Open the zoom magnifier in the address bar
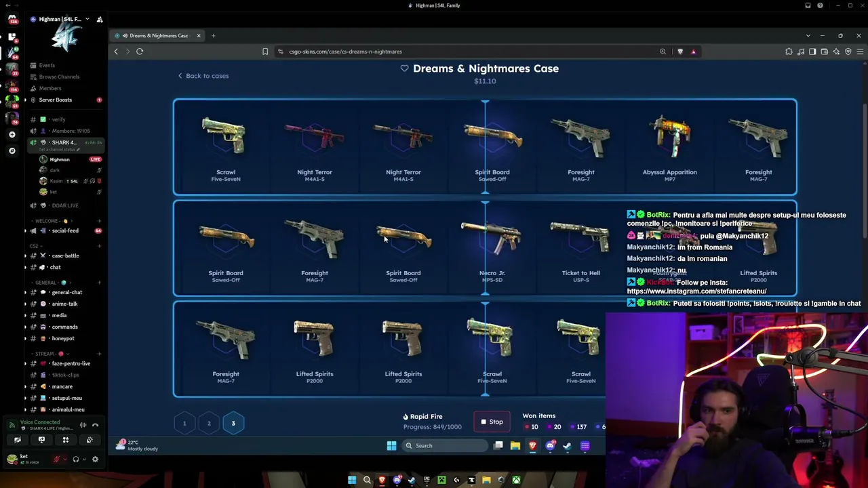Screen dimensions: 868x488 pos(663,52)
